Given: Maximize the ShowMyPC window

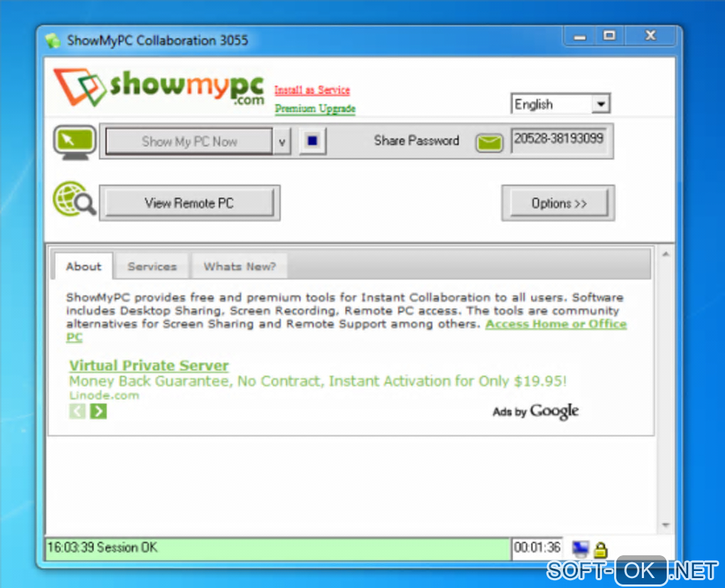Looking at the screenshot, I should tap(609, 36).
